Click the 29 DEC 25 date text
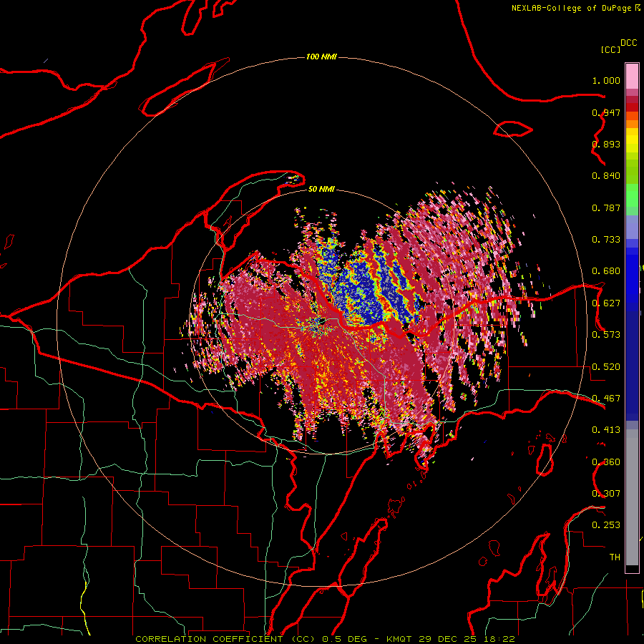Screen dimensions: 644x644 pos(448,639)
